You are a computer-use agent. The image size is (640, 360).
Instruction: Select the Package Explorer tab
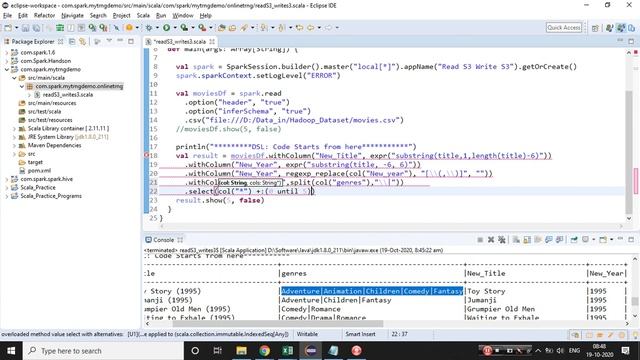[33, 41]
